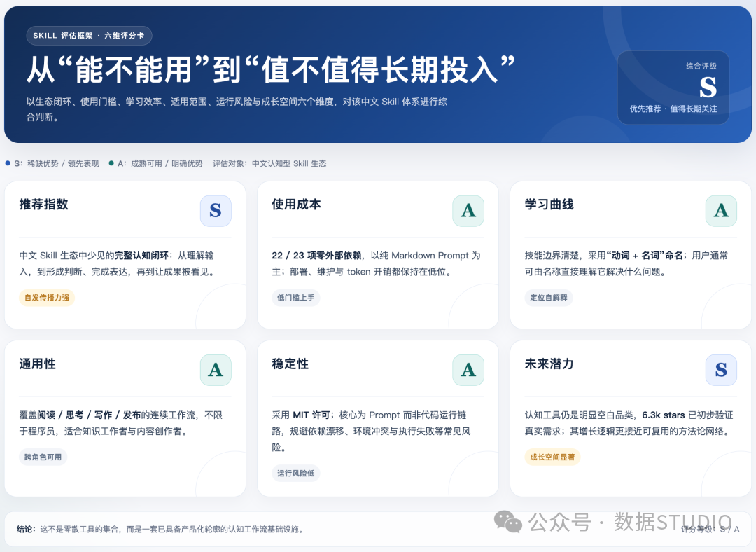Select the A badge on 学习曲线 card

[x=721, y=211]
